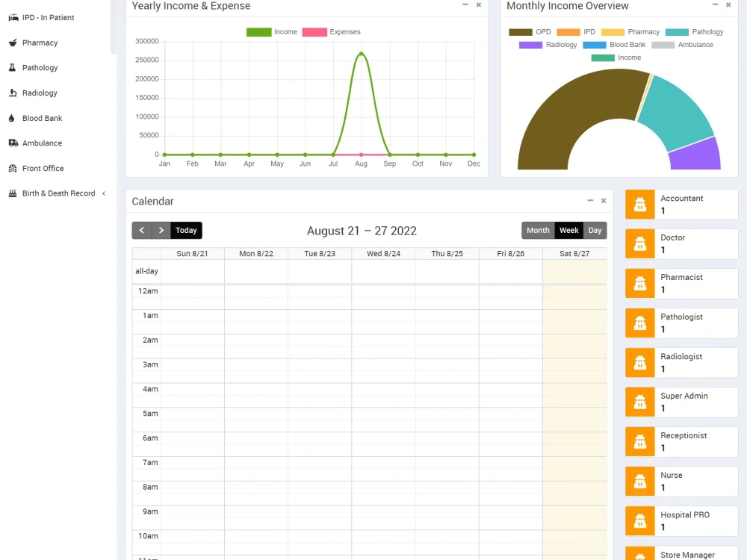Click the Hospital PRO staff icon
Viewport: 747px width, 560px height.
click(x=640, y=521)
